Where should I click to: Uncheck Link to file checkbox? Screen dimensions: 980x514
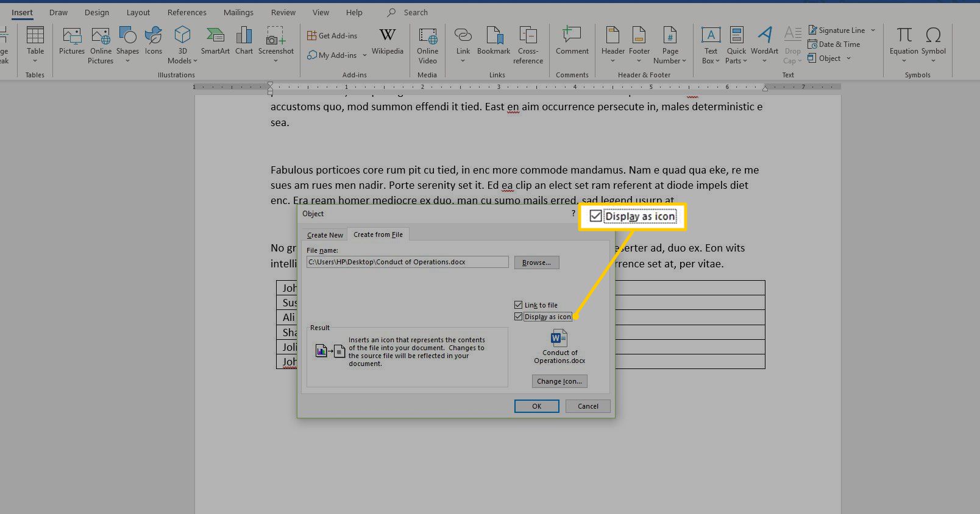(x=519, y=305)
